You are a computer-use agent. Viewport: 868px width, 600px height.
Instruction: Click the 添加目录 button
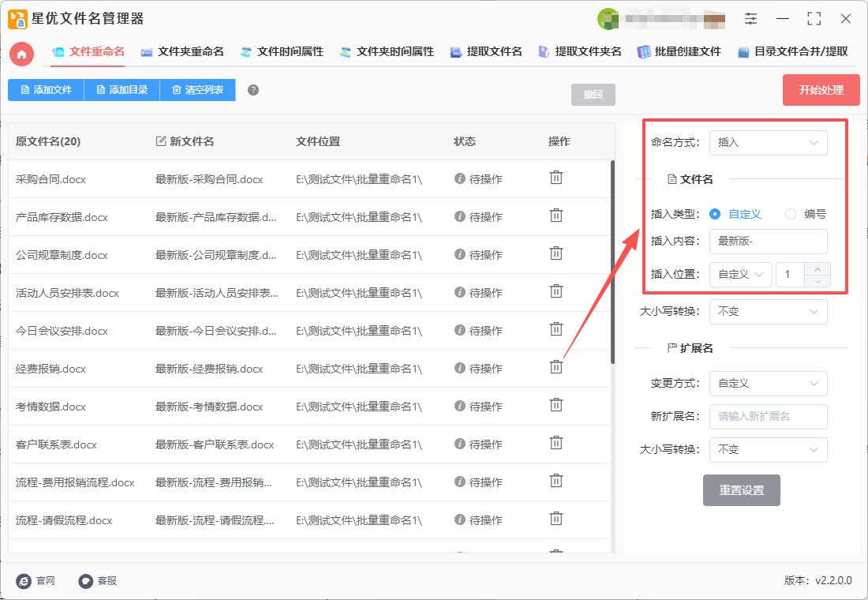coord(122,90)
